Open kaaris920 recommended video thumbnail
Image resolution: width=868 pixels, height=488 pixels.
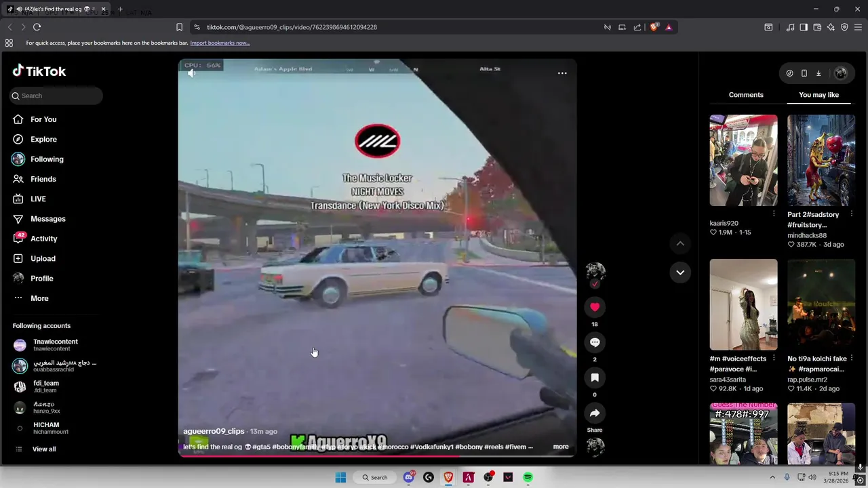click(x=743, y=161)
